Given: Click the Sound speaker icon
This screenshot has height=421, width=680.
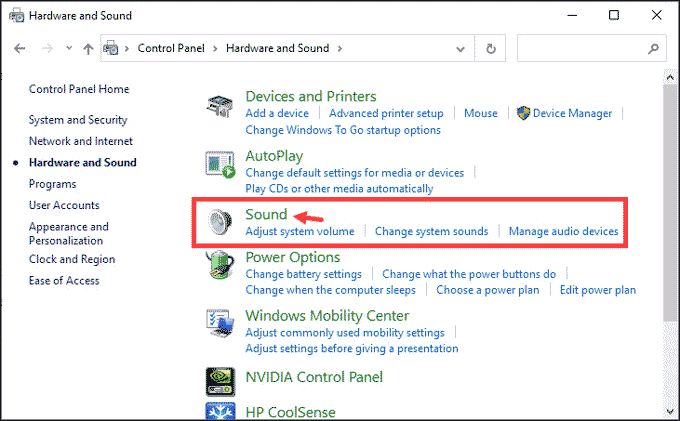Looking at the screenshot, I should tap(220, 222).
